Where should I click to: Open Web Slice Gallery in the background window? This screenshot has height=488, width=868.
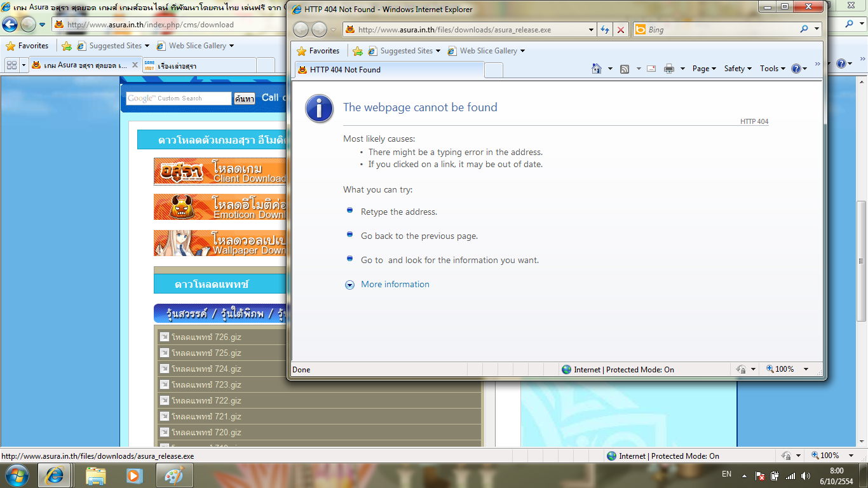click(x=195, y=46)
